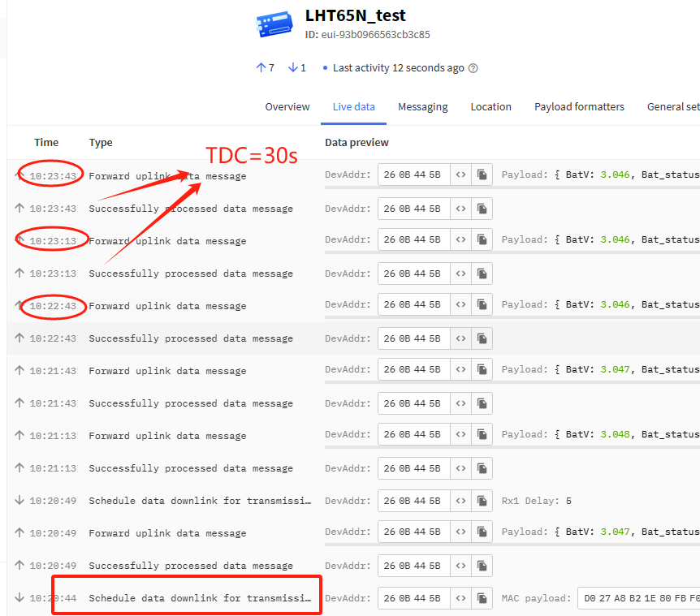
Task: Switch to the Messaging tab
Action: point(423,107)
